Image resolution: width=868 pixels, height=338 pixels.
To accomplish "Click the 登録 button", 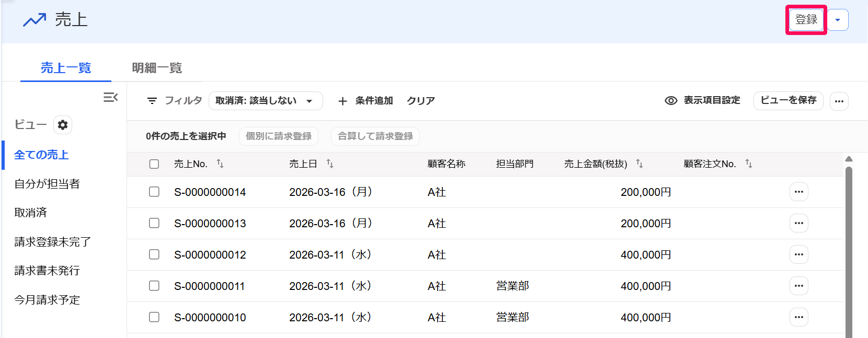I will (x=806, y=20).
